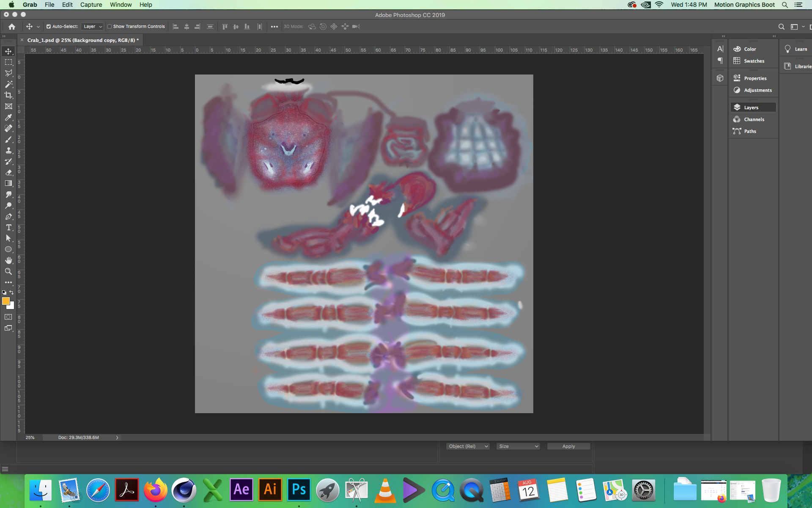Viewport: 812px width, 508px height.
Task: Select the Hand tool
Action: pos(8,260)
